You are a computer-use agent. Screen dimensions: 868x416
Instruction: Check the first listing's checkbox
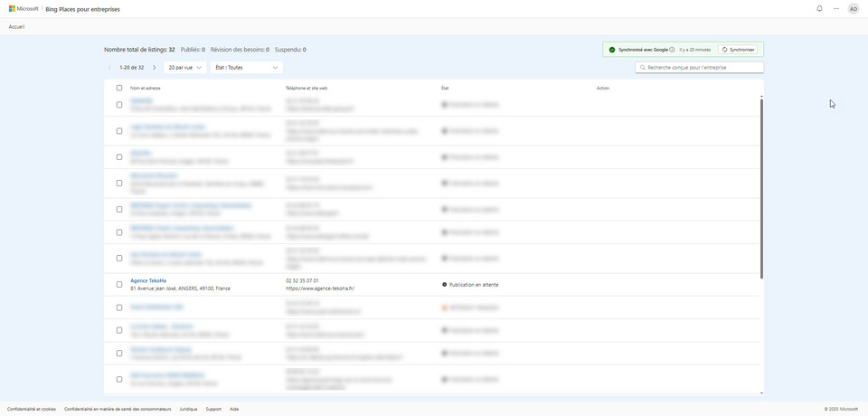click(119, 105)
